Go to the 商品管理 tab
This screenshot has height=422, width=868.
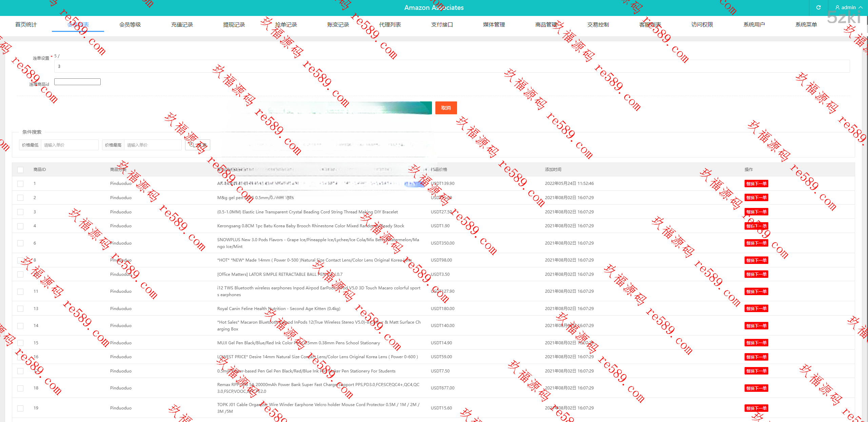(546, 24)
